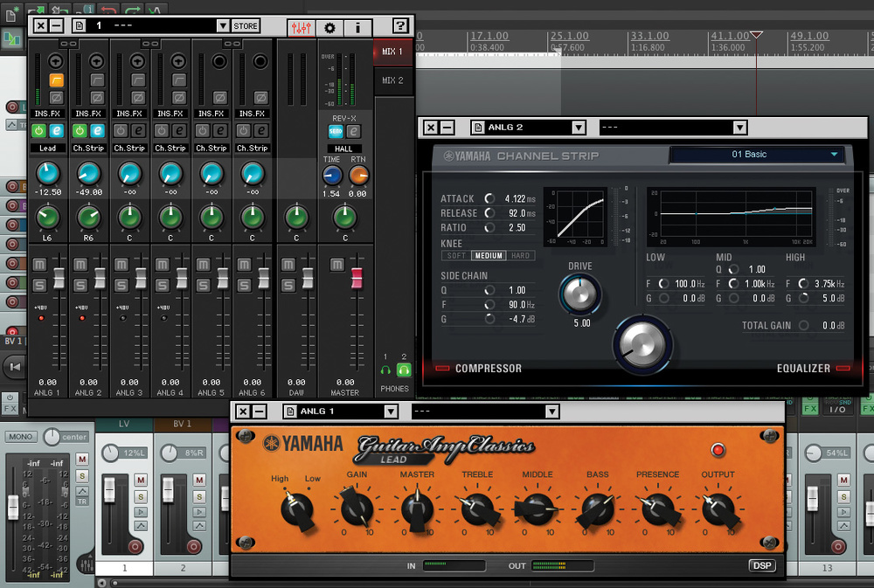Open the scene dropdown in the mixer toolbar
The height and width of the screenshot is (588, 874).
click(x=222, y=25)
